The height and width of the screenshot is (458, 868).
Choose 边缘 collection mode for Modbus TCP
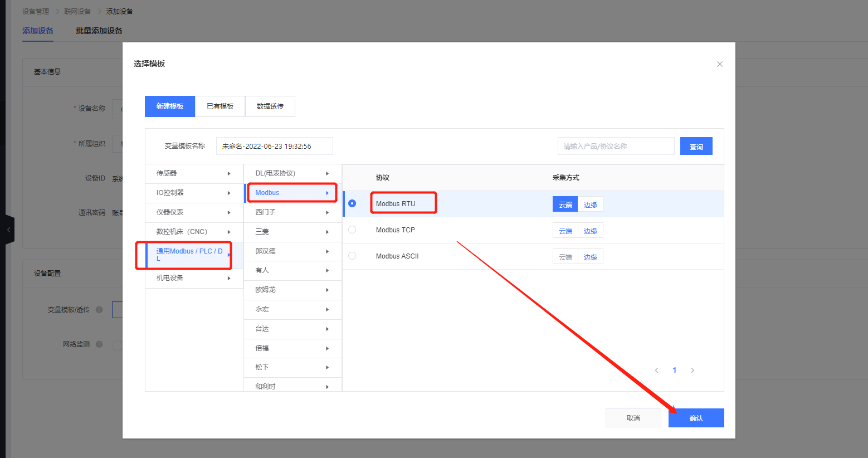(x=591, y=231)
